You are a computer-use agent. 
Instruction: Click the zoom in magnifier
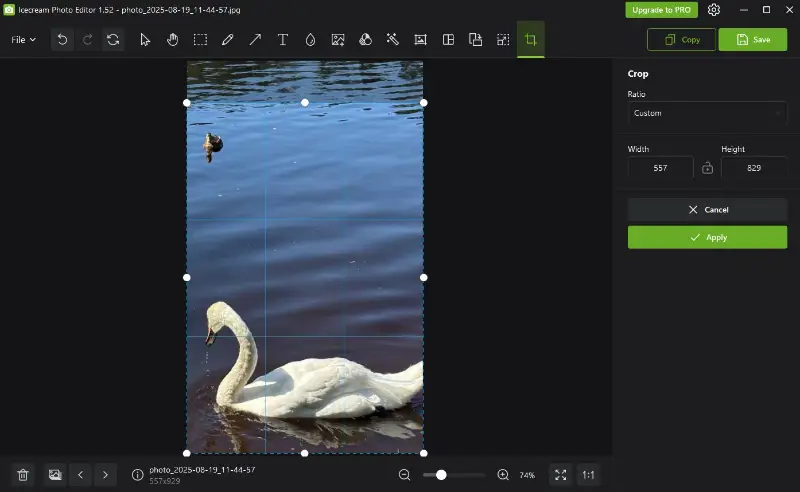(x=503, y=475)
